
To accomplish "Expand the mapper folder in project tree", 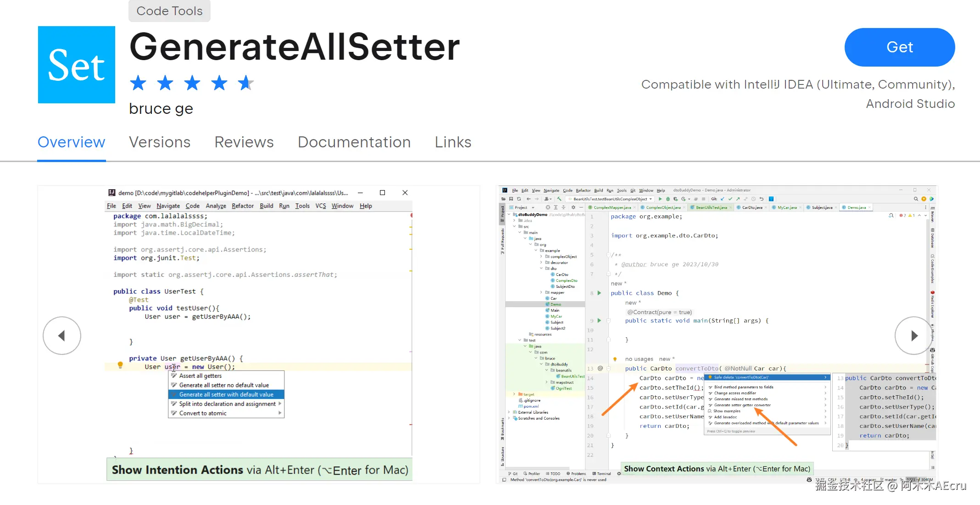I will [x=541, y=292].
